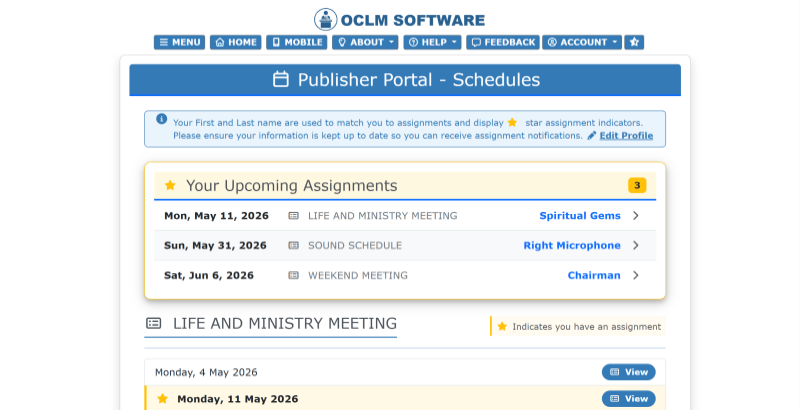Click the Your Upcoming Assignments heading text
This screenshot has width=800, height=410.
pos(291,185)
